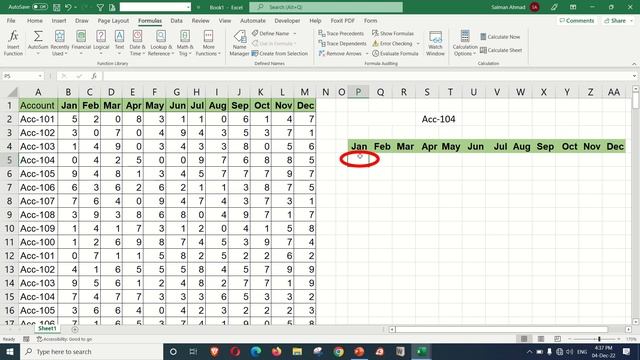Click Calculate Now
This screenshot has width=640, height=360.
tap(500, 37)
